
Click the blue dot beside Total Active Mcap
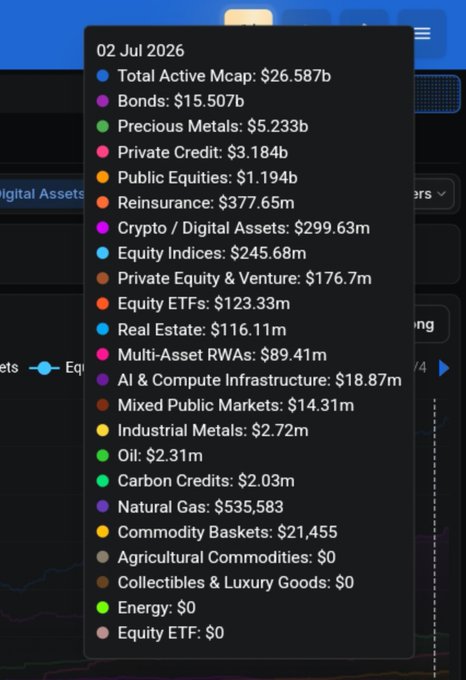103,76
